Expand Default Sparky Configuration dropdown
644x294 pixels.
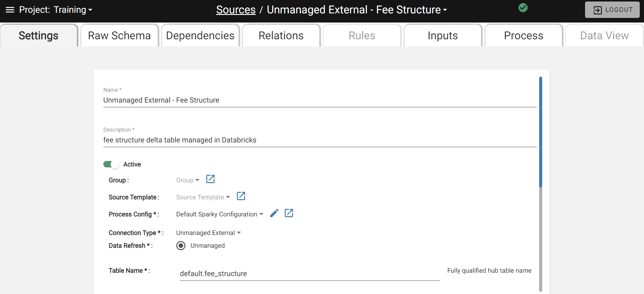(x=220, y=214)
